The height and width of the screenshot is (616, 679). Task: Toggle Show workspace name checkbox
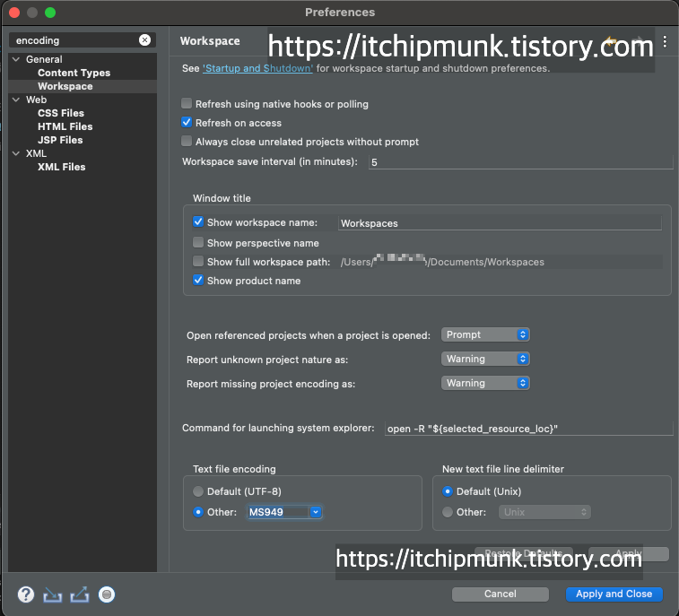(x=198, y=222)
